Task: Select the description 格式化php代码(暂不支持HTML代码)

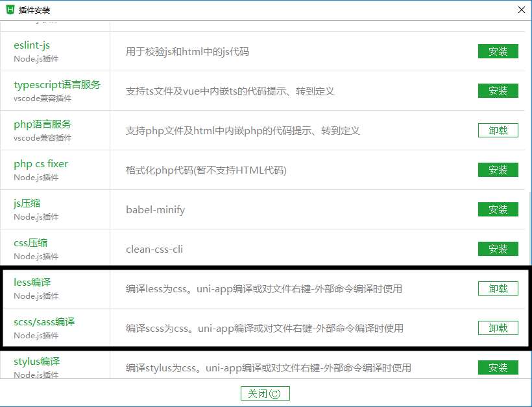Action: click(206, 170)
